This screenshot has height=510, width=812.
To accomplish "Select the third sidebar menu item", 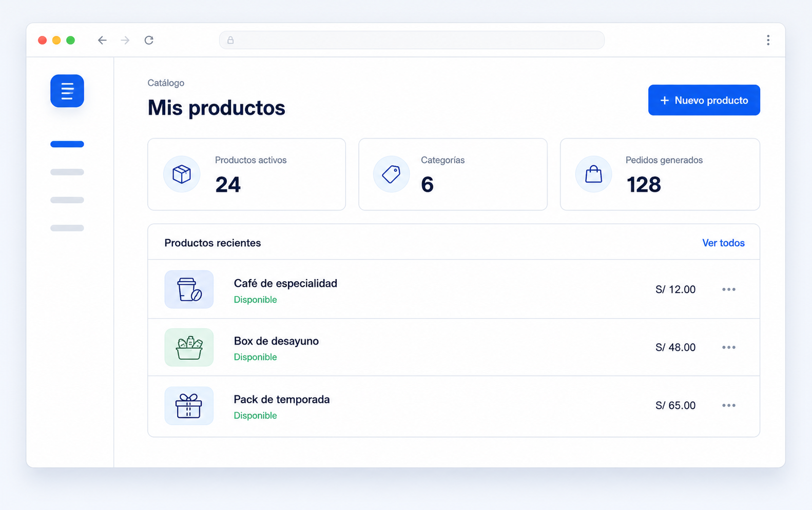I will click(x=67, y=200).
